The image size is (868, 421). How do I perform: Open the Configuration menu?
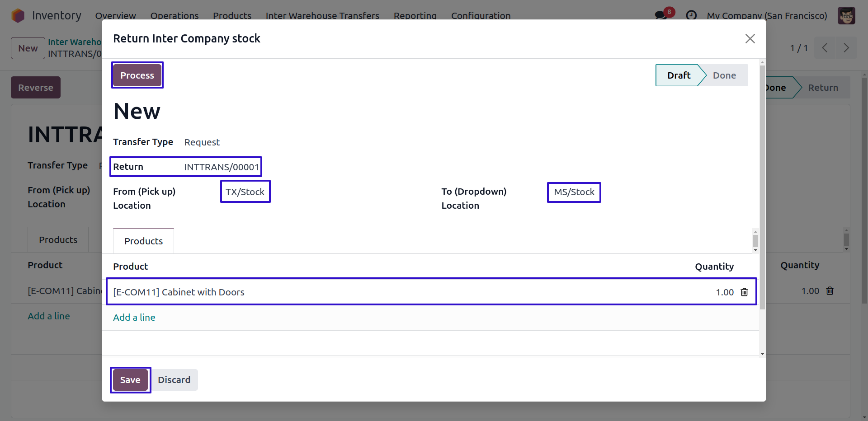pyautogui.click(x=481, y=15)
